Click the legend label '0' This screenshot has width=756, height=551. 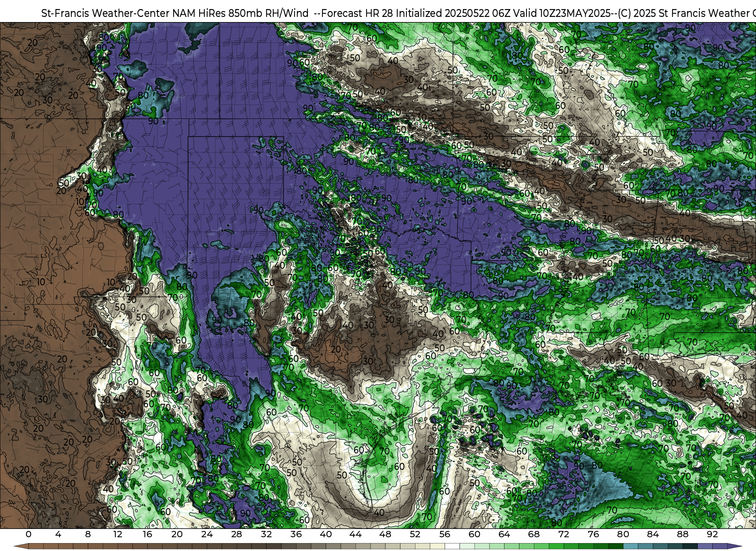28,534
